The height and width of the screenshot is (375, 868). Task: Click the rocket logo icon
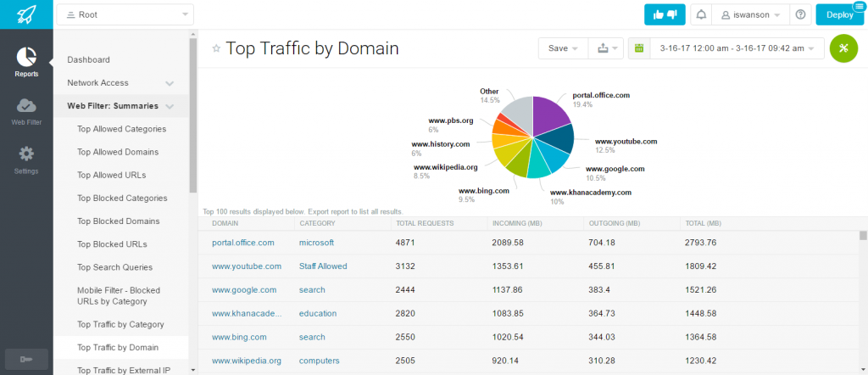tap(26, 14)
